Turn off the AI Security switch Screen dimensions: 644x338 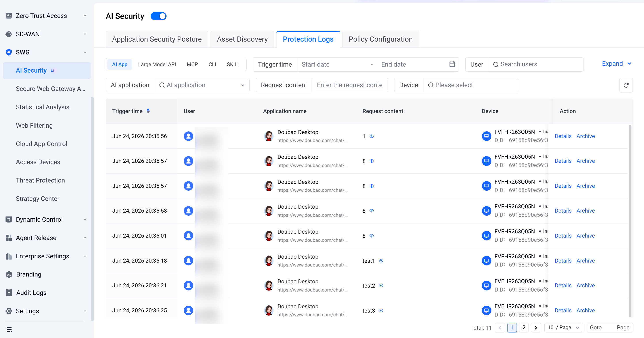(159, 16)
